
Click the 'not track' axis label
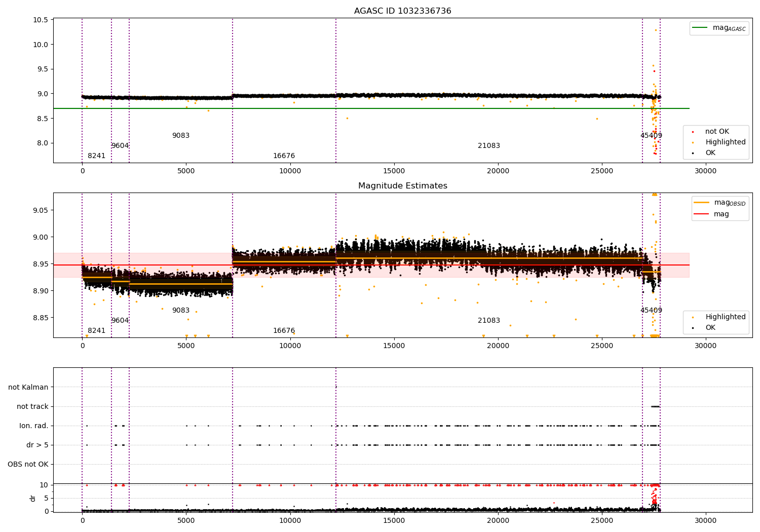[32, 406]
